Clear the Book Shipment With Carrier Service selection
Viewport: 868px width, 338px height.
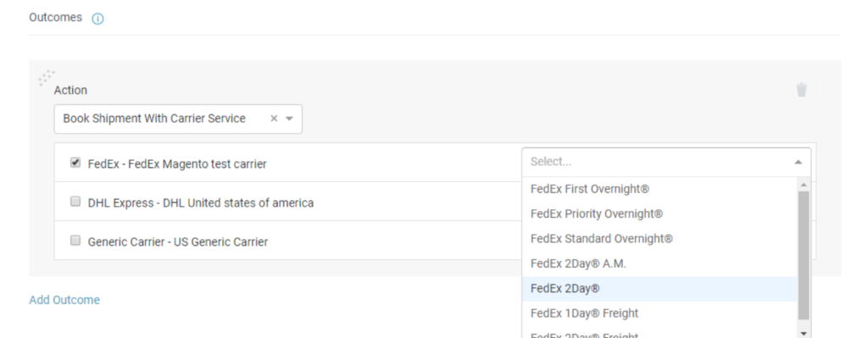274,119
